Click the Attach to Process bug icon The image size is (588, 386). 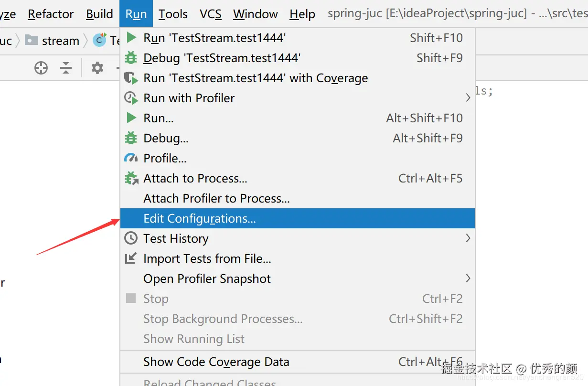tap(131, 178)
